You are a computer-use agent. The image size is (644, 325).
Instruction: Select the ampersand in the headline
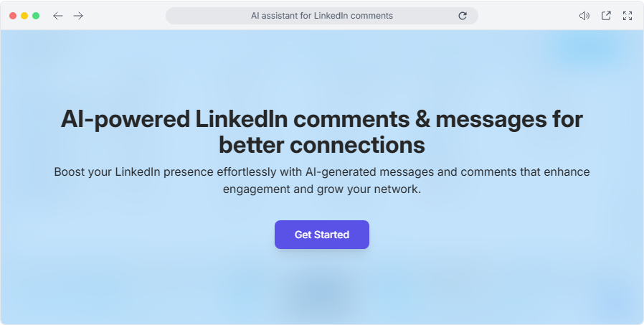tap(422, 120)
